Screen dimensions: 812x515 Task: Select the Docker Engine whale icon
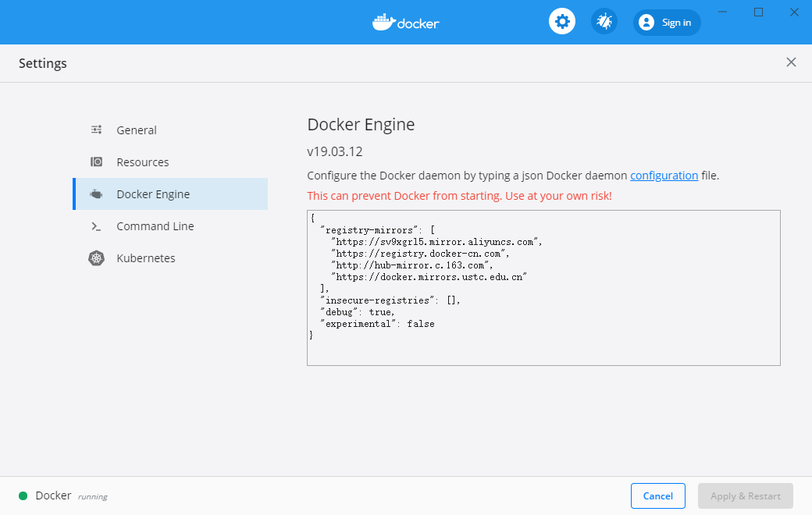click(95, 194)
